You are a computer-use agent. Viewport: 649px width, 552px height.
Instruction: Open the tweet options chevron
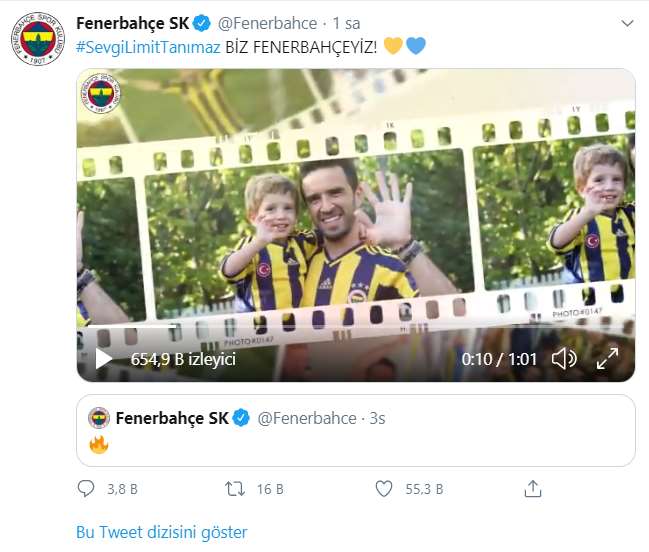(x=626, y=22)
